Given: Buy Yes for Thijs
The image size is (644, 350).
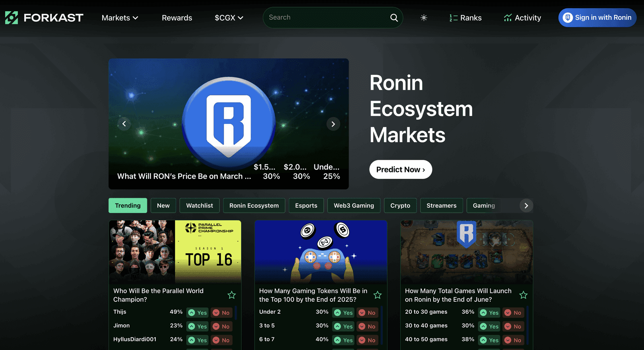Looking at the screenshot, I should tap(197, 313).
